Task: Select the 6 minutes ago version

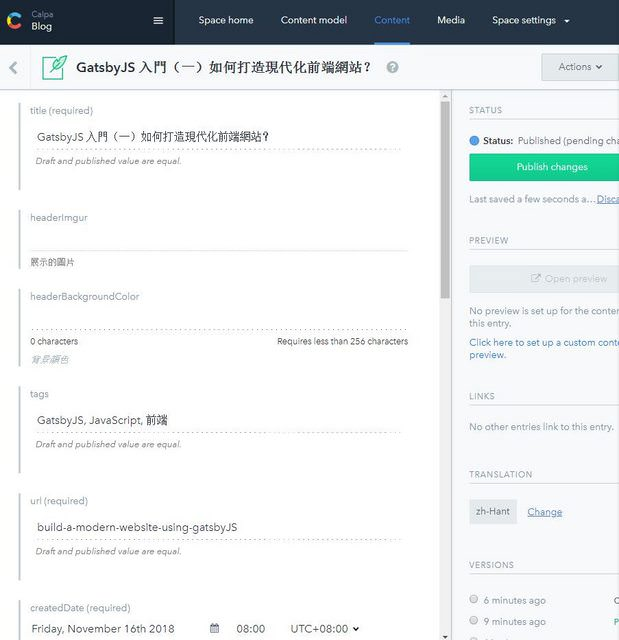Action: (473, 599)
